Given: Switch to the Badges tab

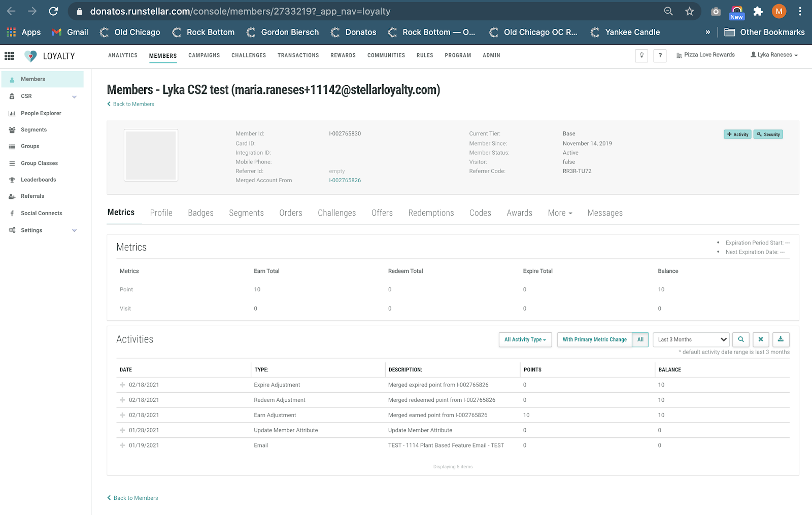Looking at the screenshot, I should (200, 213).
